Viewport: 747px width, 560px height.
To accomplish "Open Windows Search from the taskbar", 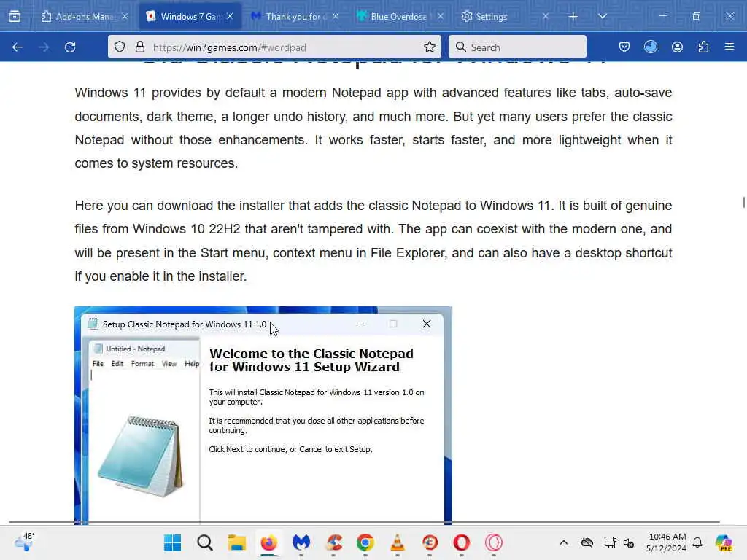I will point(205,542).
